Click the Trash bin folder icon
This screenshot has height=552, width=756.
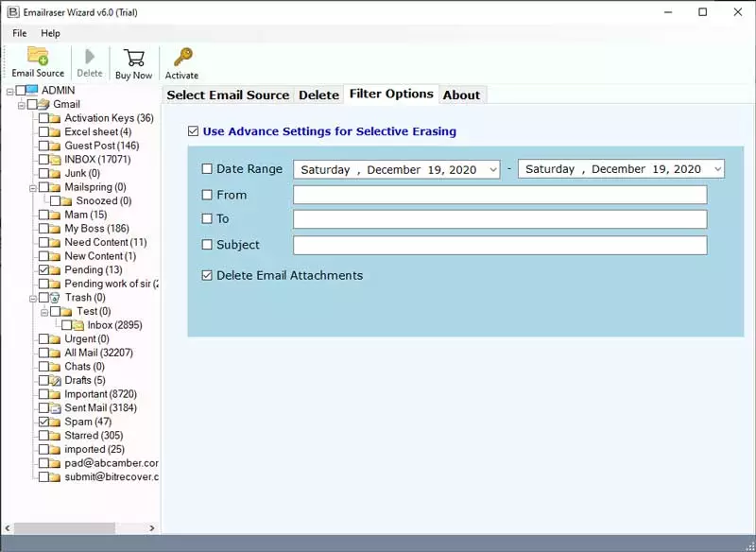click(x=55, y=298)
